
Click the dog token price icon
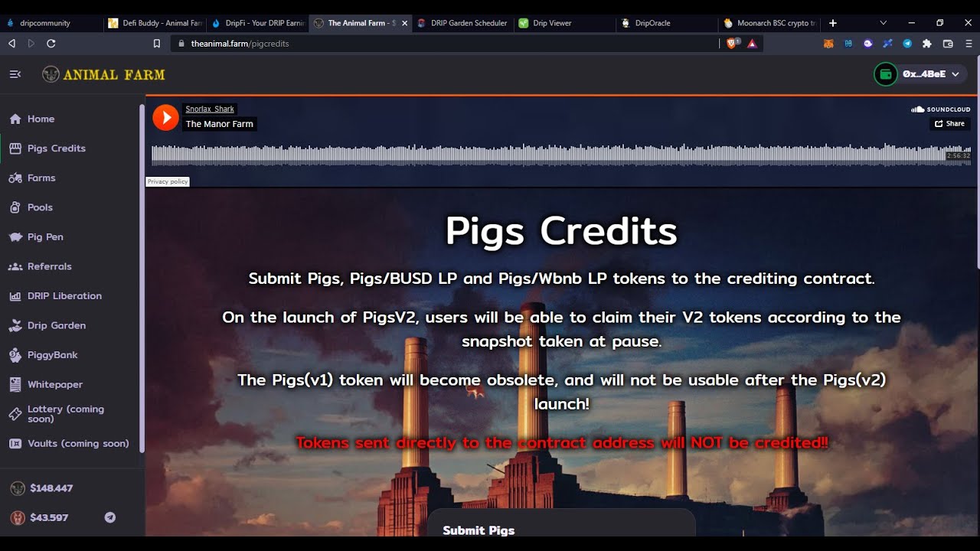coord(18,488)
